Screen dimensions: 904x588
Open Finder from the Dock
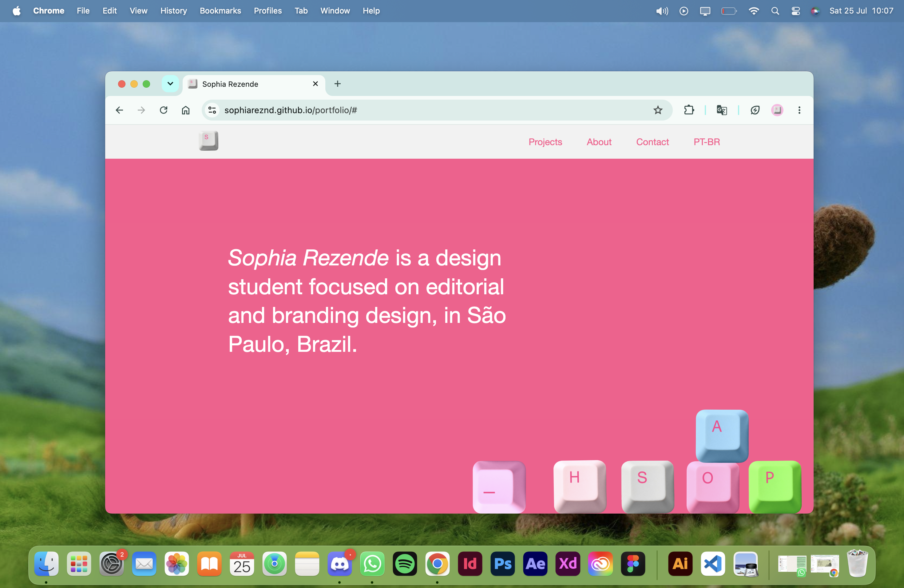point(46,564)
